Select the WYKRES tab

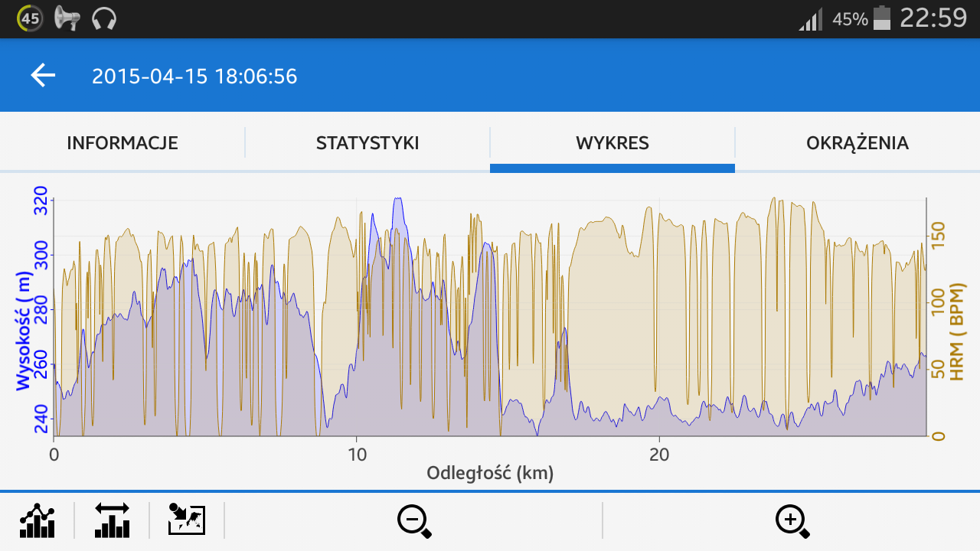[x=612, y=143]
